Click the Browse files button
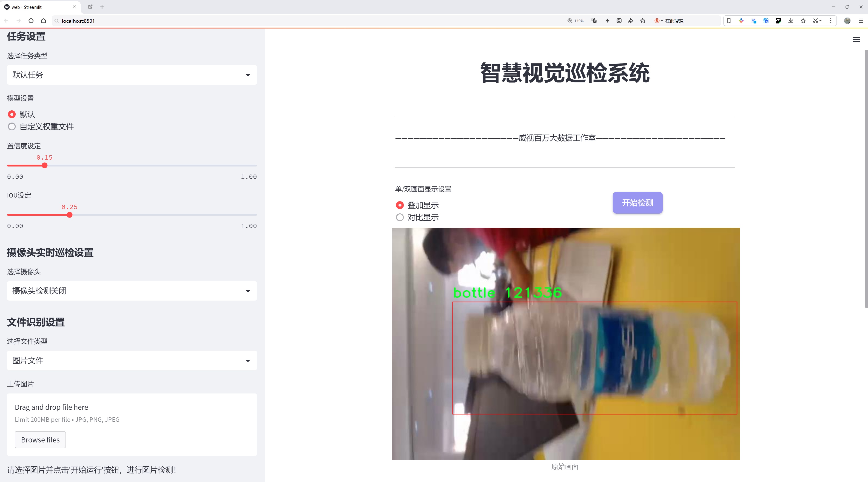 pos(40,440)
